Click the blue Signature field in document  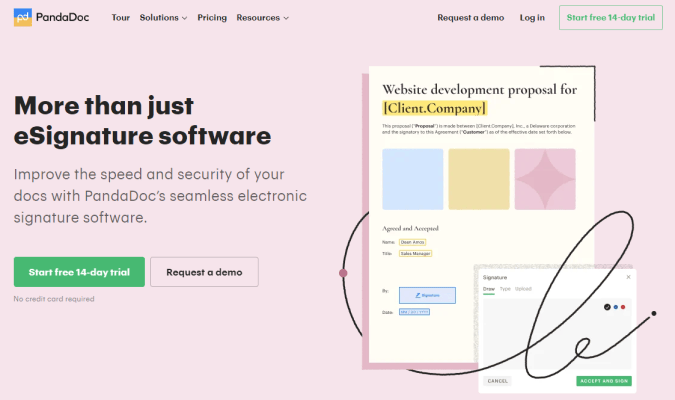coord(427,295)
